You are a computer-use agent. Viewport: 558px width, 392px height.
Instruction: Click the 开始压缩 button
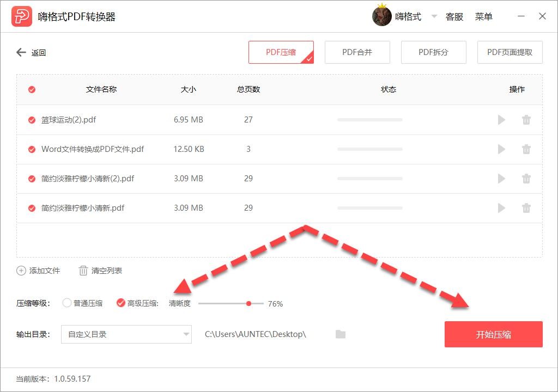[x=493, y=334]
